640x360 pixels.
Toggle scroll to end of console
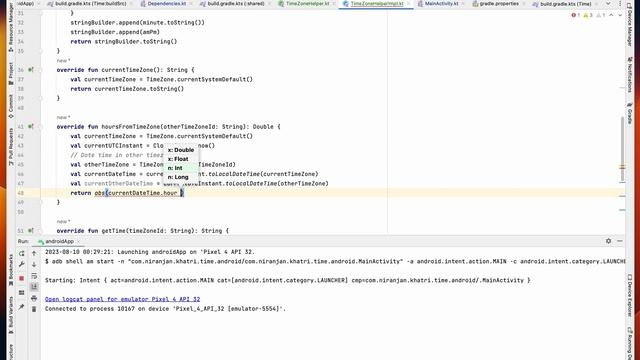coord(34,287)
